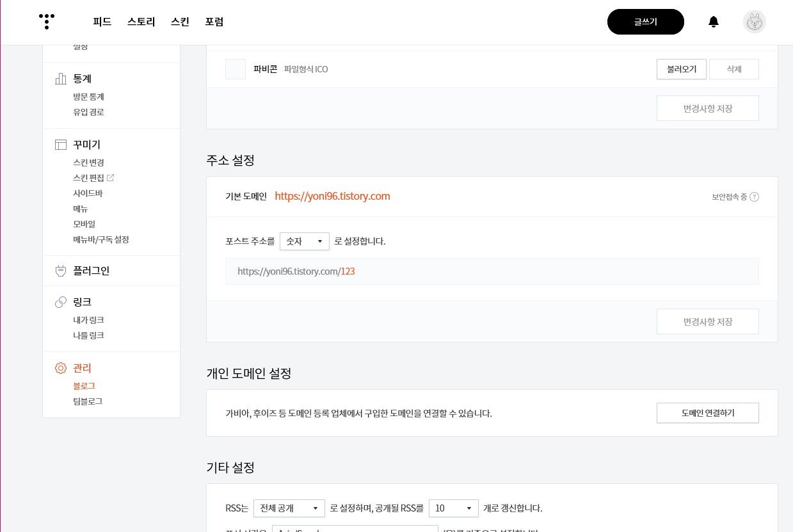Viewport: 793px width, 532px height.
Task: Click the Tistory logo icon
Action: point(47,22)
